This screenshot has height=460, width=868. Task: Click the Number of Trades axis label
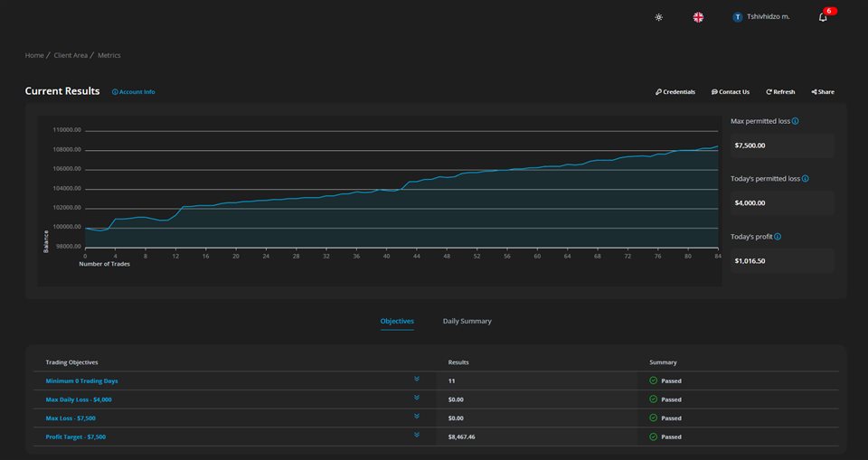pyautogui.click(x=104, y=264)
